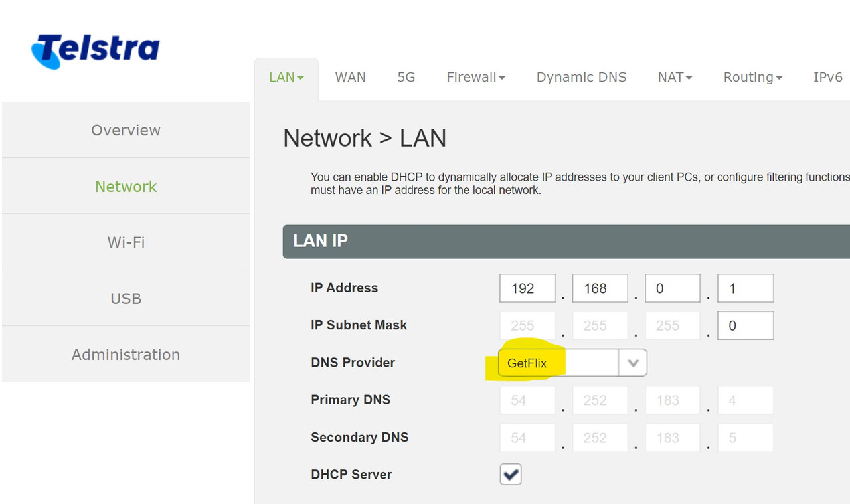
Task: Open Wi-Fi settings in the sidebar
Action: [126, 242]
